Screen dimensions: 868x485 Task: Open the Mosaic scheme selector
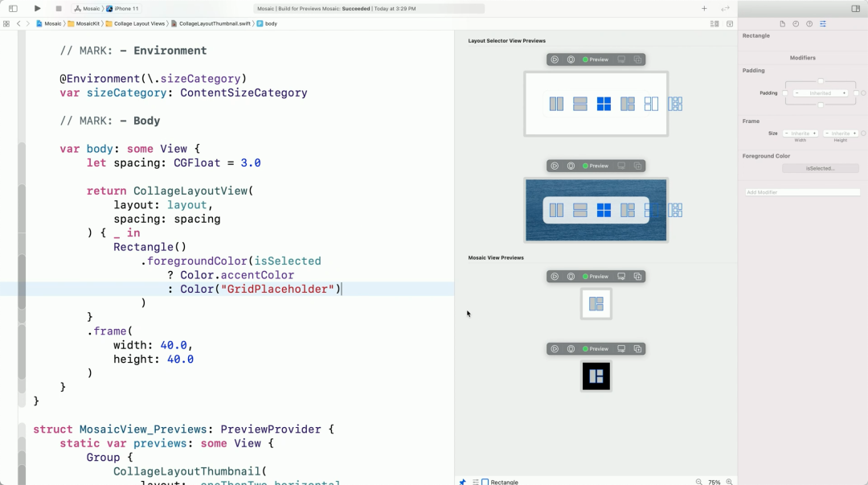tap(88, 8)
